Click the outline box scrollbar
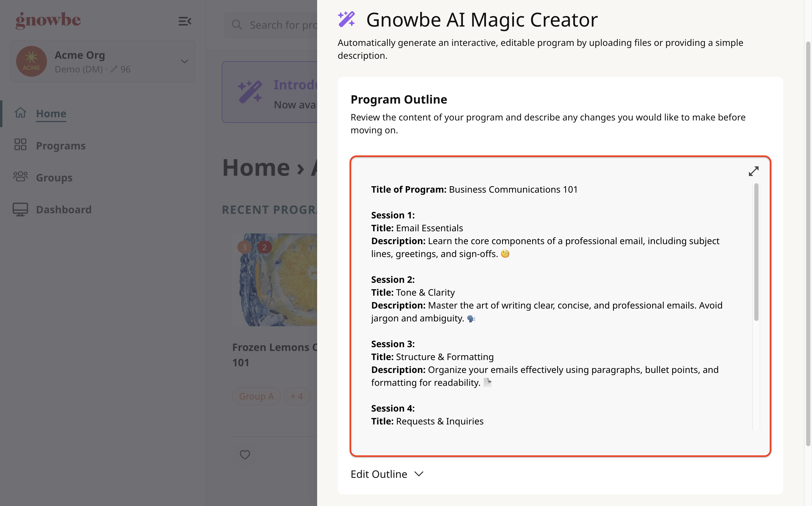The image size is (812, 506). (x=756, y=252)
